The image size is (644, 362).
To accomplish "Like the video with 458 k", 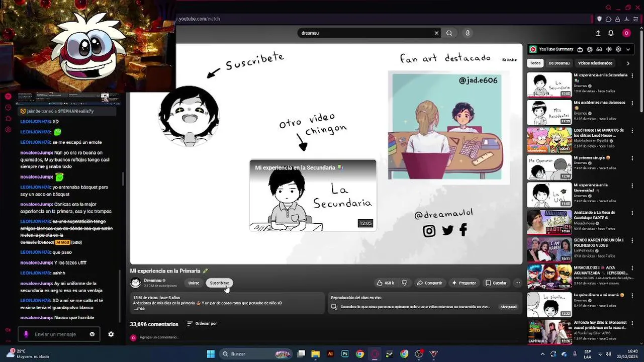I will click(386, 283).
